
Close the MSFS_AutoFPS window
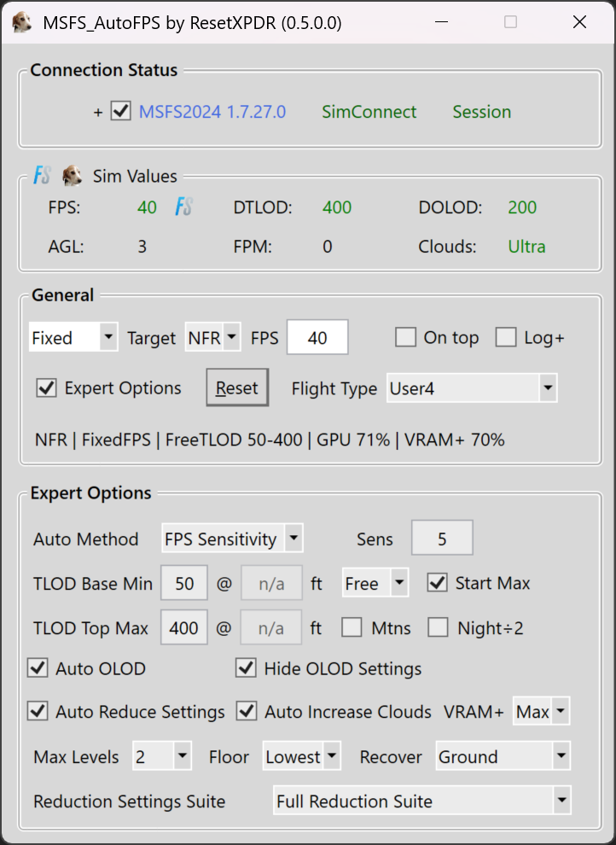pos(580,22)
